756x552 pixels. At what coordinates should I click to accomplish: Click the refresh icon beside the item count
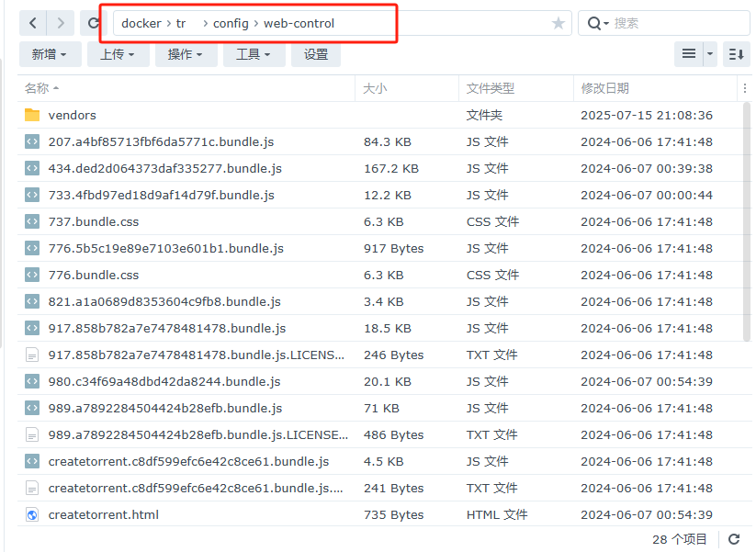[734, 539]
